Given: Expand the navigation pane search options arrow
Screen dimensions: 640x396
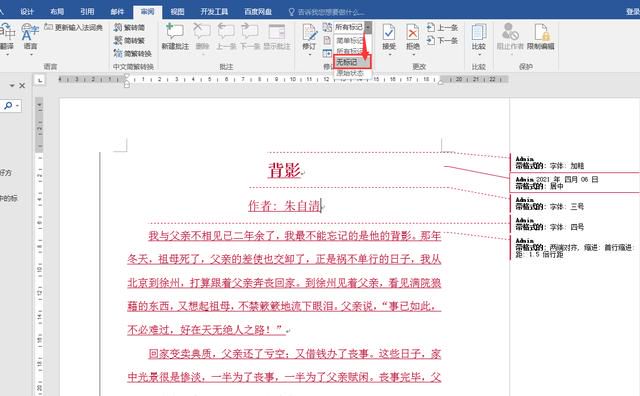Looking at the screenshot, I should (18, 106).
